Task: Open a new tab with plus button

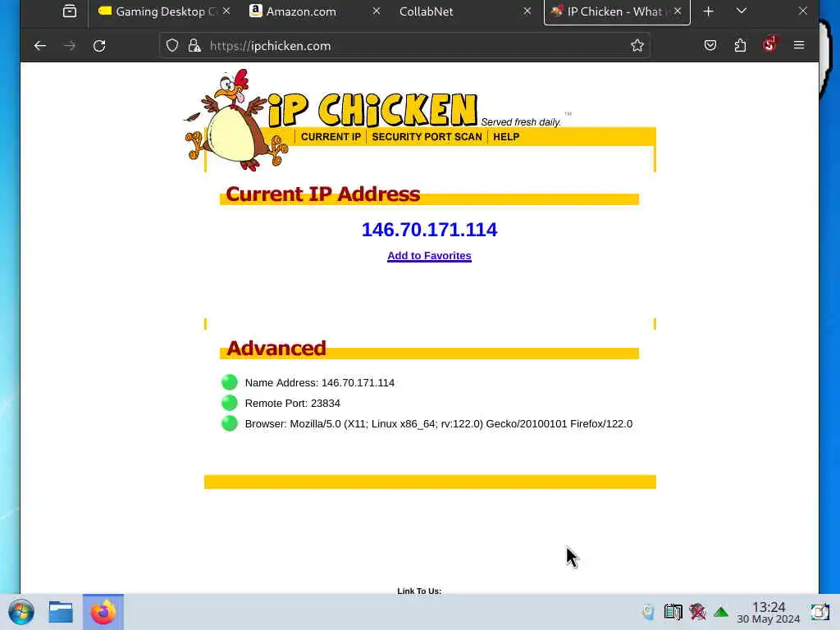Action: click(x=708, y=11)
